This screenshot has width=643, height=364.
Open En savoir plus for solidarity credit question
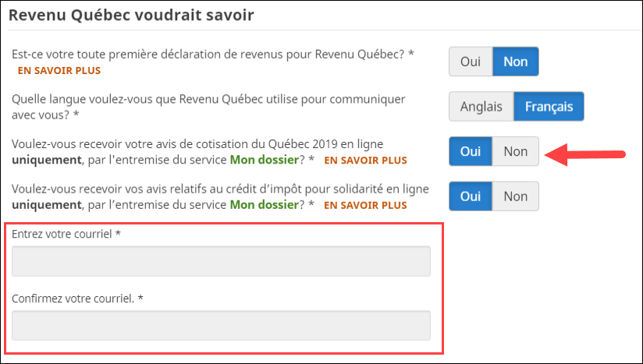click(365, 206)
